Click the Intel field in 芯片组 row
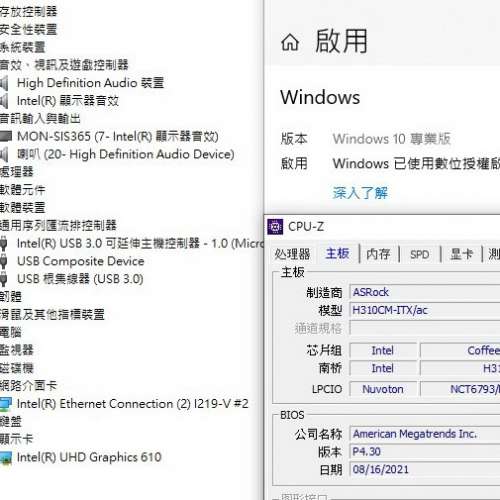This screenshot has width=500, height=500. 383,351
